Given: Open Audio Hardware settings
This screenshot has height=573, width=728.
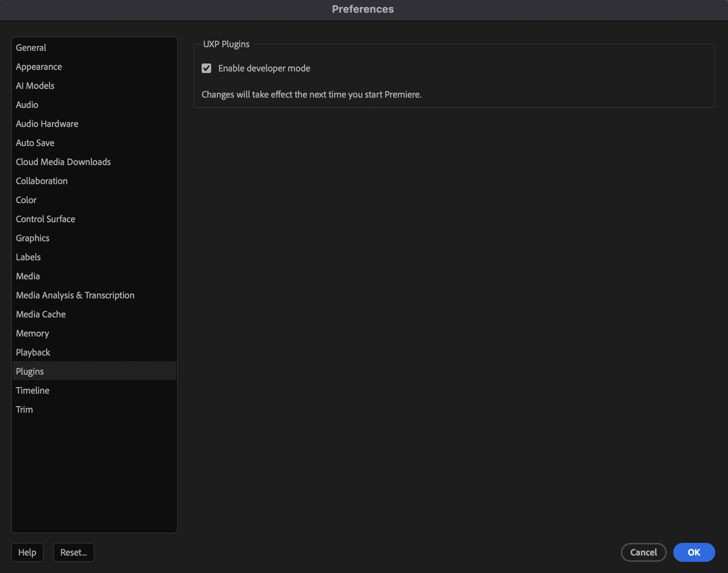Looking at the screenshot, I should [47, 123].
